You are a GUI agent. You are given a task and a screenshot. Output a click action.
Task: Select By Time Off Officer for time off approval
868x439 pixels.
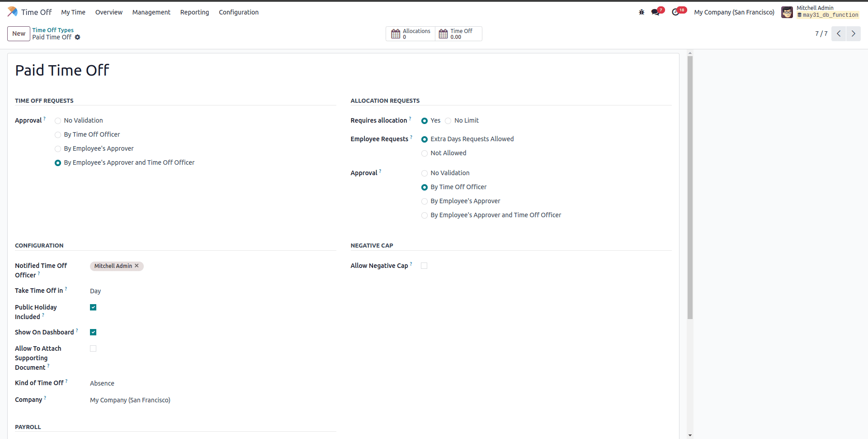pos(58,135)
